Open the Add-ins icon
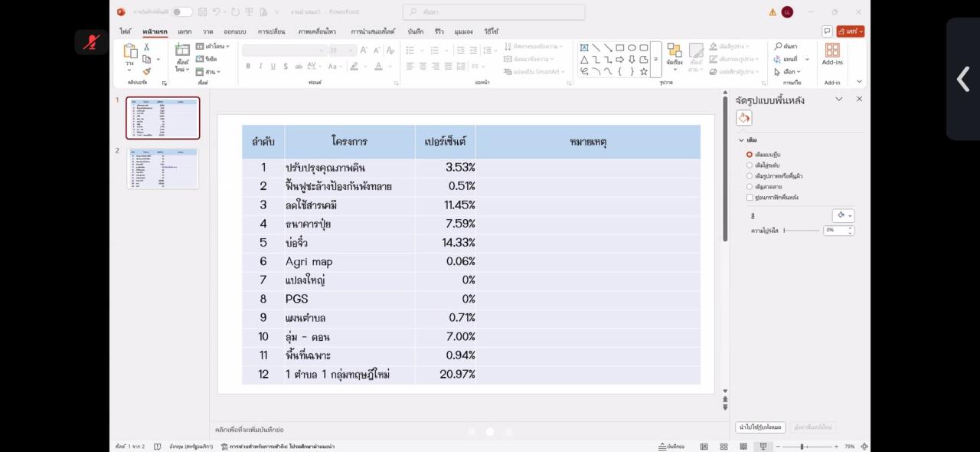The image size is (980, 452). (832, 52)
